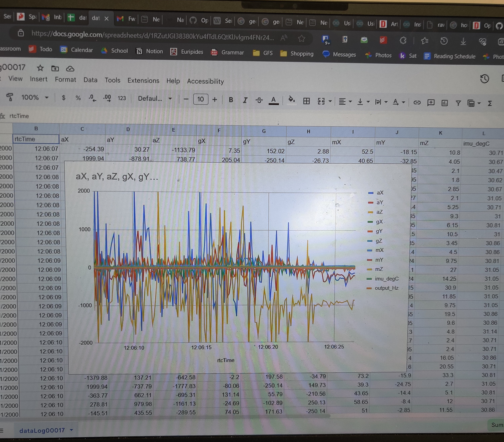
Task: Open the View menu
Action: coord(15,79)
